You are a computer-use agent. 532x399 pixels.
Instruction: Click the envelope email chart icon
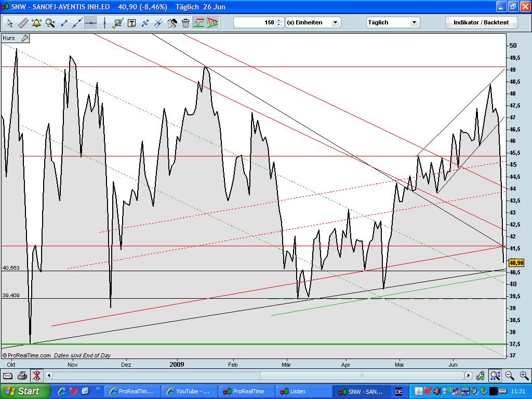click(x=8, y=376)
